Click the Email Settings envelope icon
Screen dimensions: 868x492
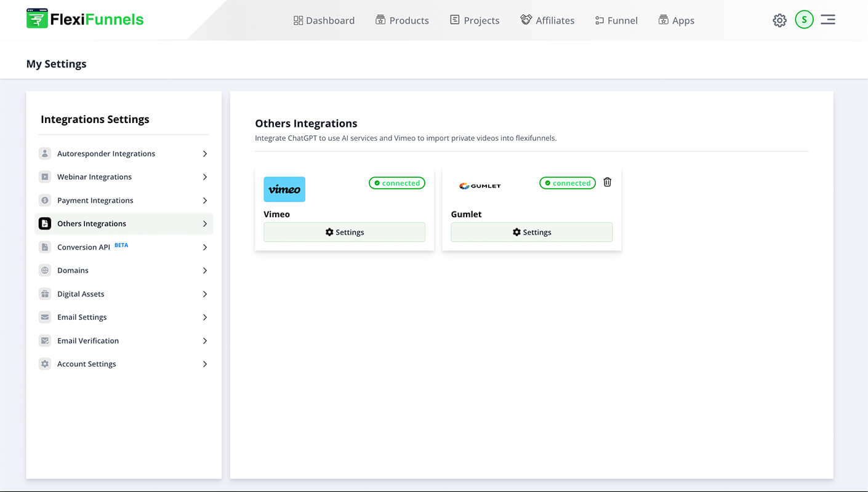coord(45,317)
